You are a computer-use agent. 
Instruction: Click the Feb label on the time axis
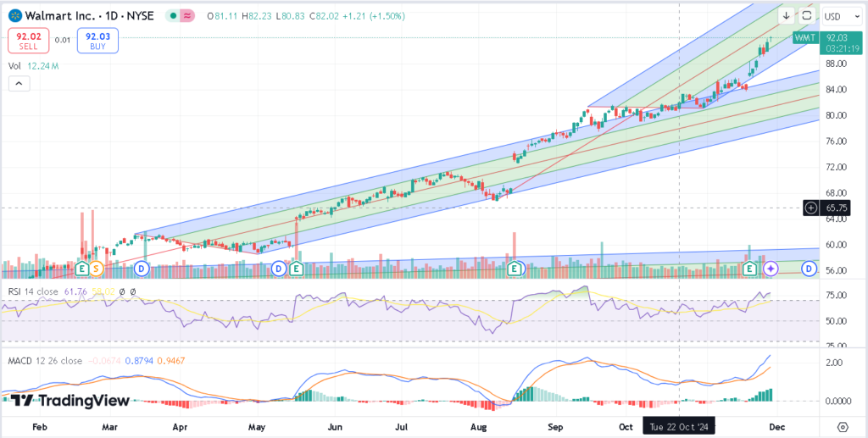[39, 428]
